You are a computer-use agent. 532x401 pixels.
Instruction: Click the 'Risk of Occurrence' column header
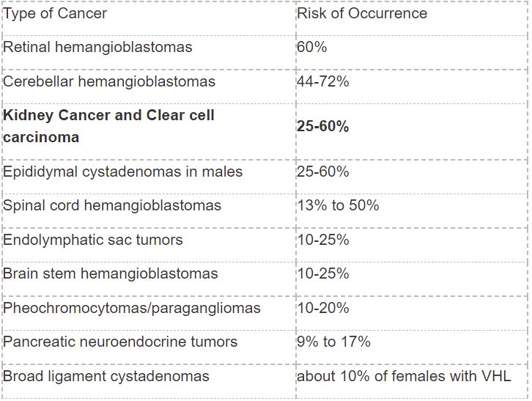[x=362, y=14]
